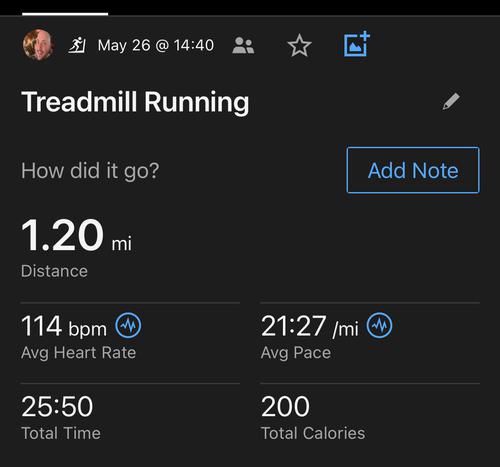Edit the activity name with the pencil icon
This screenshot has width=500, height=467.
(x=451, y=101)
